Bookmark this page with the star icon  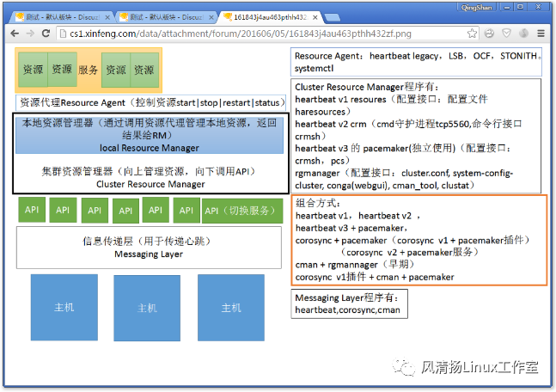coord(472,34)
